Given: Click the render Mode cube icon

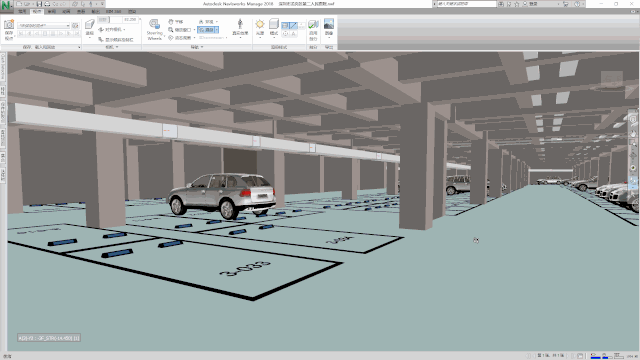Looking at the screenshot, I should coord(274,24).
